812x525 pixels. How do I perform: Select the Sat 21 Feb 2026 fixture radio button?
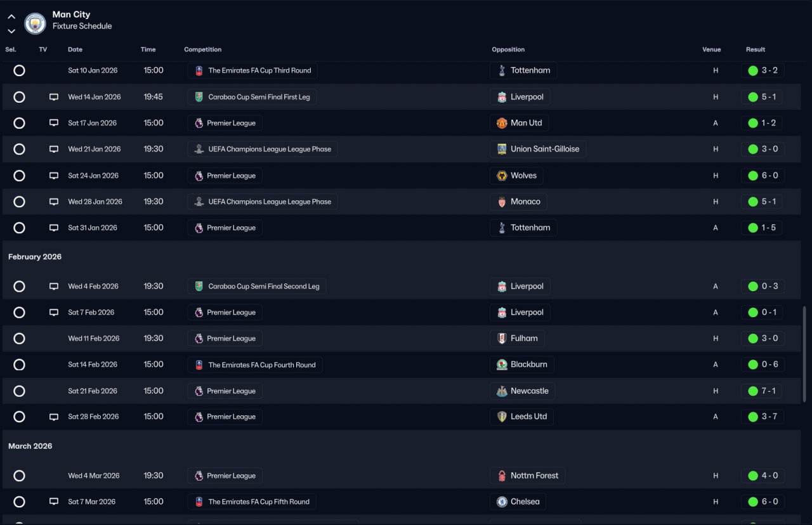tap(19, 391)
